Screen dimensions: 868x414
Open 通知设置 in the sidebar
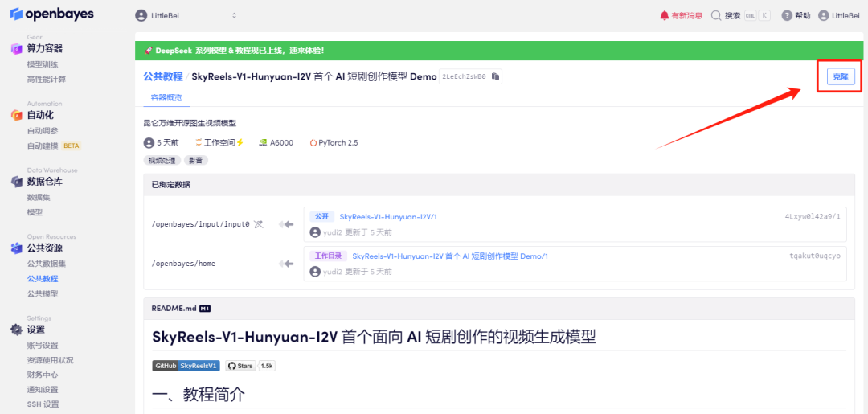tap(43, 389)
